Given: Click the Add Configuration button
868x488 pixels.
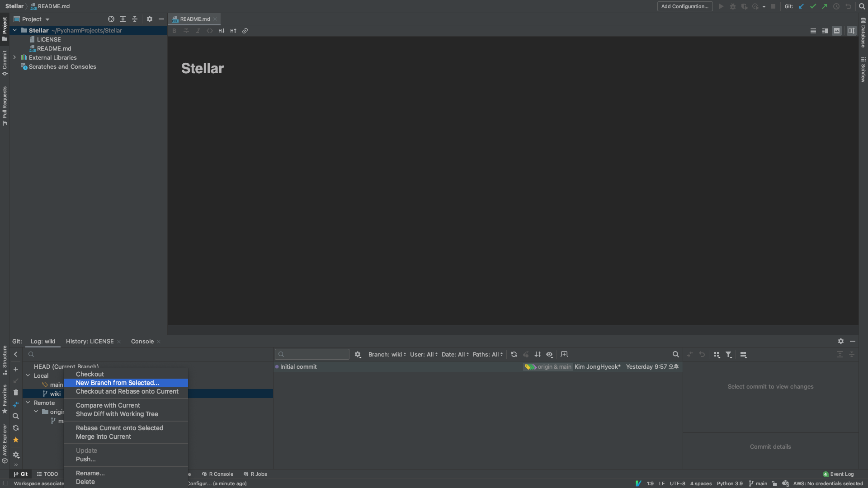Looking at the screenshot, I should coord(684,6).
